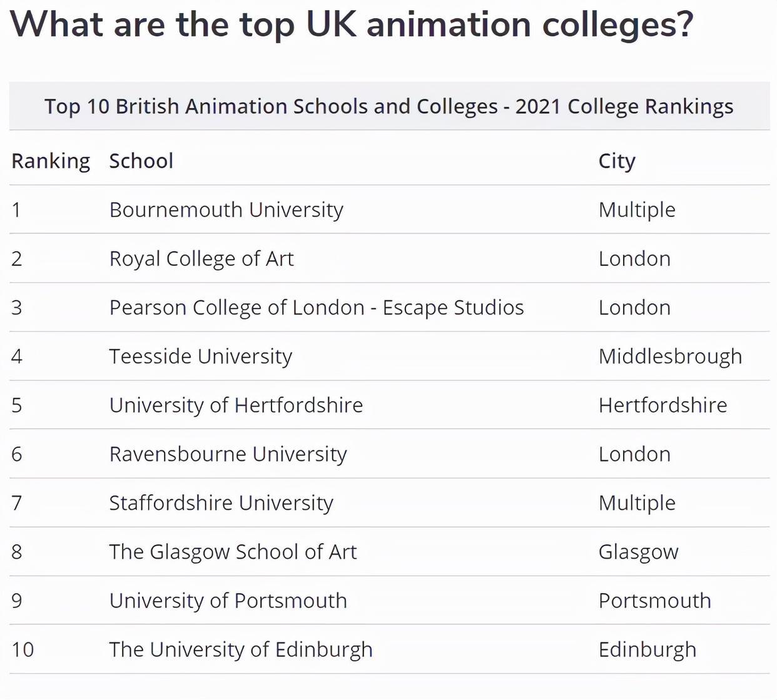Click the Edinburgh city cell

pos(647,649)
